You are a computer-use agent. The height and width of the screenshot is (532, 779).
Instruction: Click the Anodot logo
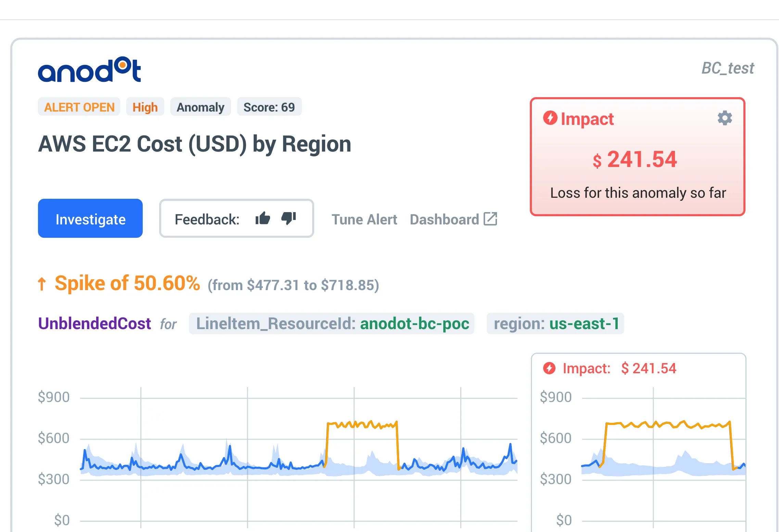pyautogui.click(x=89, y=69)
